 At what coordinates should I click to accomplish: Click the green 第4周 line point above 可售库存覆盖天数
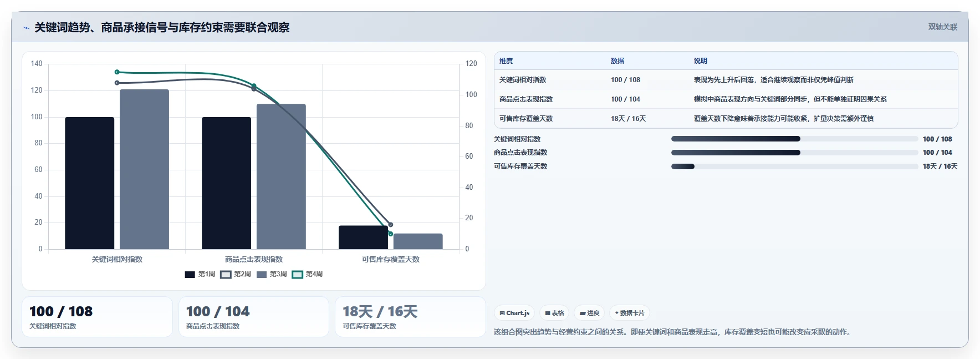(x=391, y=234)
